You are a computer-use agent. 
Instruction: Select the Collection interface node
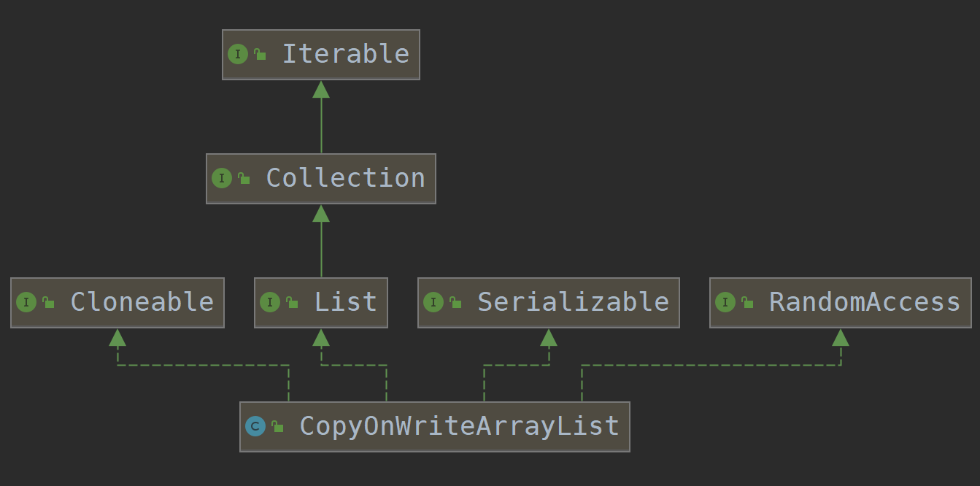[321, 179]
